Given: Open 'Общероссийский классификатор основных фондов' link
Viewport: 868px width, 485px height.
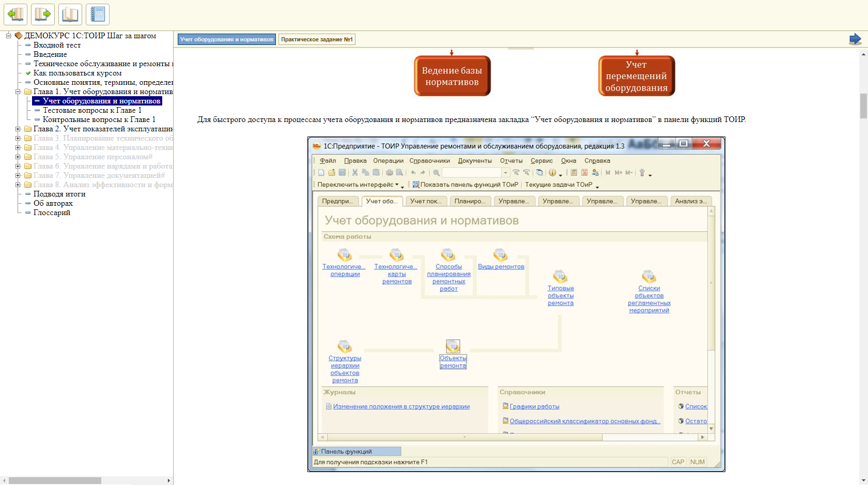Looking at the screenshot, I should click(x=585, y=421).
